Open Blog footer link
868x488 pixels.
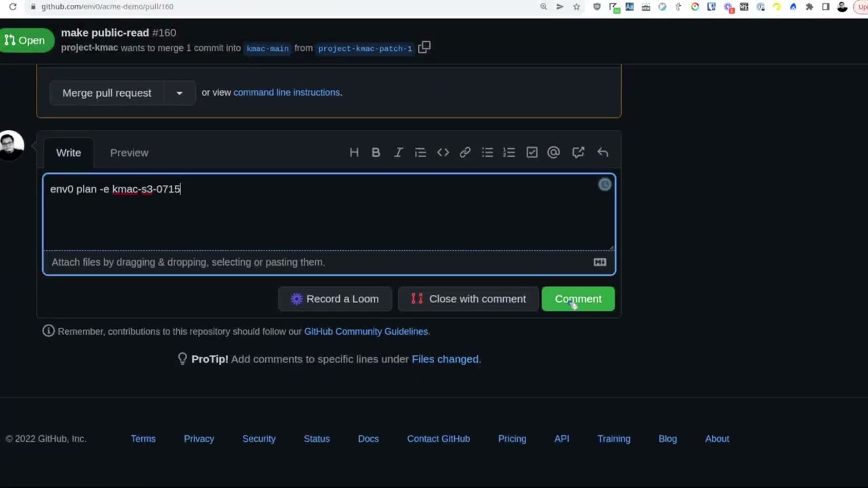pyautogui.click(x=667, y=439)
